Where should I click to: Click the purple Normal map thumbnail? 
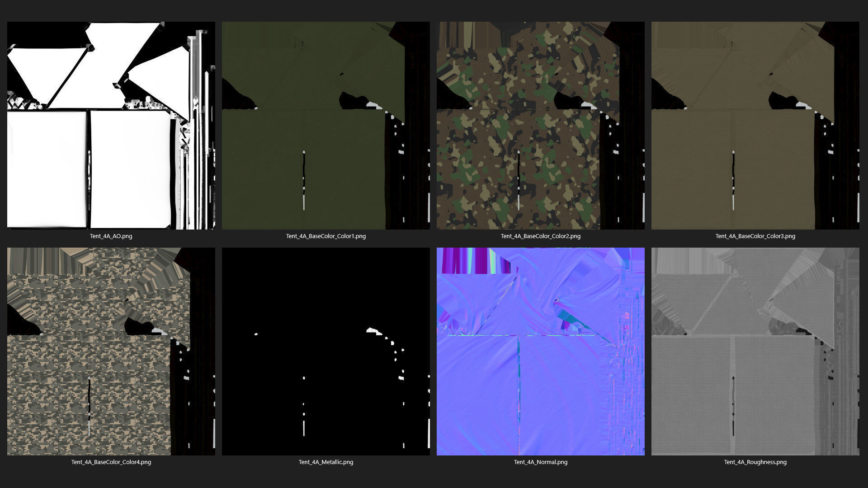540,351
